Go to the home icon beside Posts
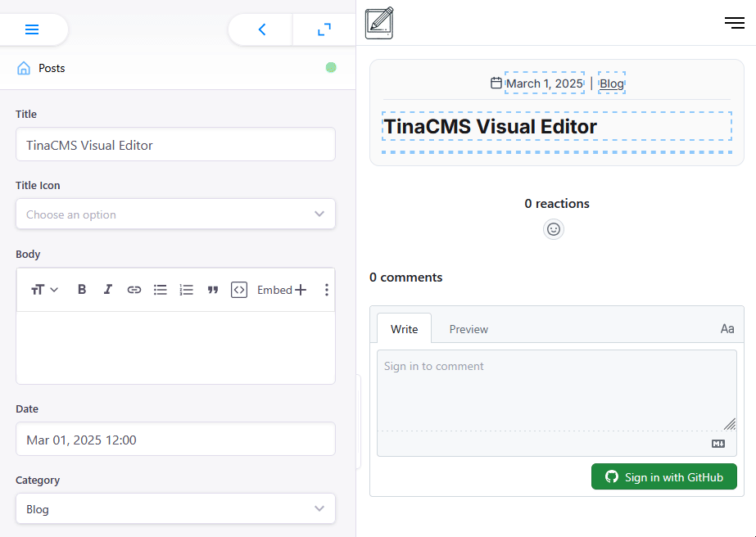This screenshot has height=537, width=756. (24, 68)
